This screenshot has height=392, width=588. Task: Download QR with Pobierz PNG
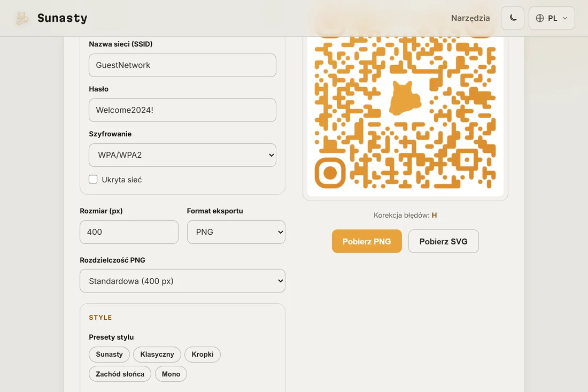[367, 241]
